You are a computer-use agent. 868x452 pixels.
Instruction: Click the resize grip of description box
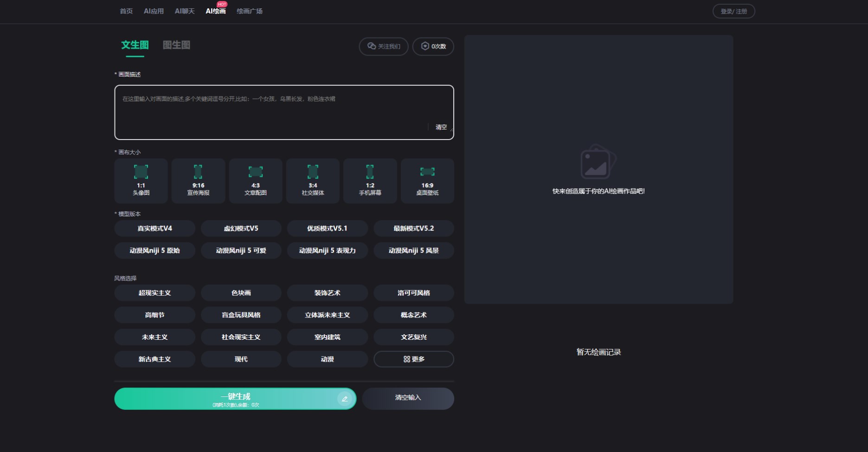[451, 129]
